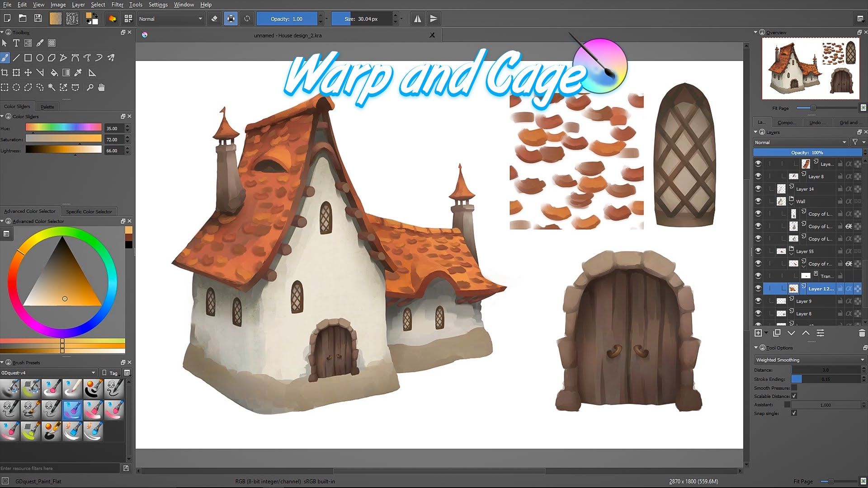Toggle Eraser mode in top toolbar

(x=214, y=19)
